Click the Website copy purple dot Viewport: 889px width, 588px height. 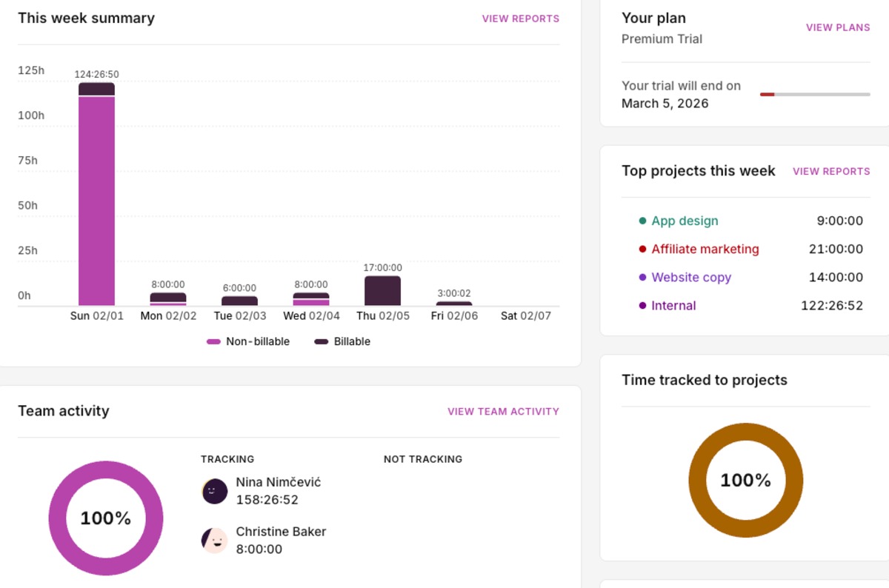click(x=644, y=277)
